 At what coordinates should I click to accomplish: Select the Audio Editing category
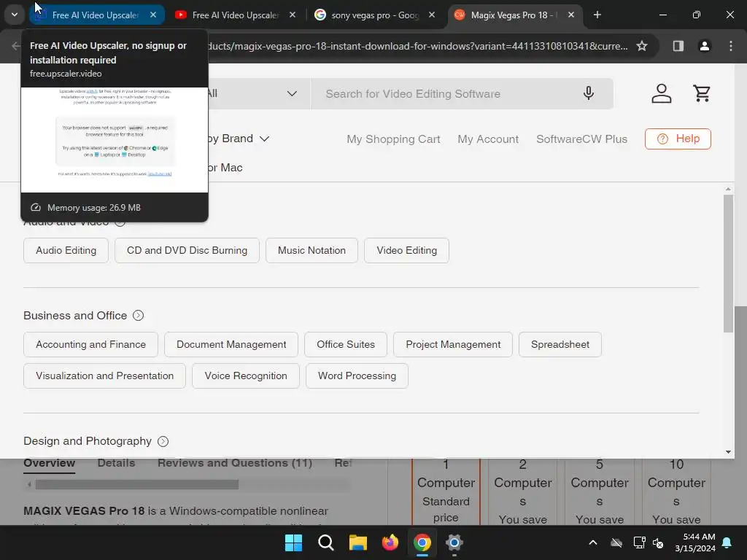[66, 251]
